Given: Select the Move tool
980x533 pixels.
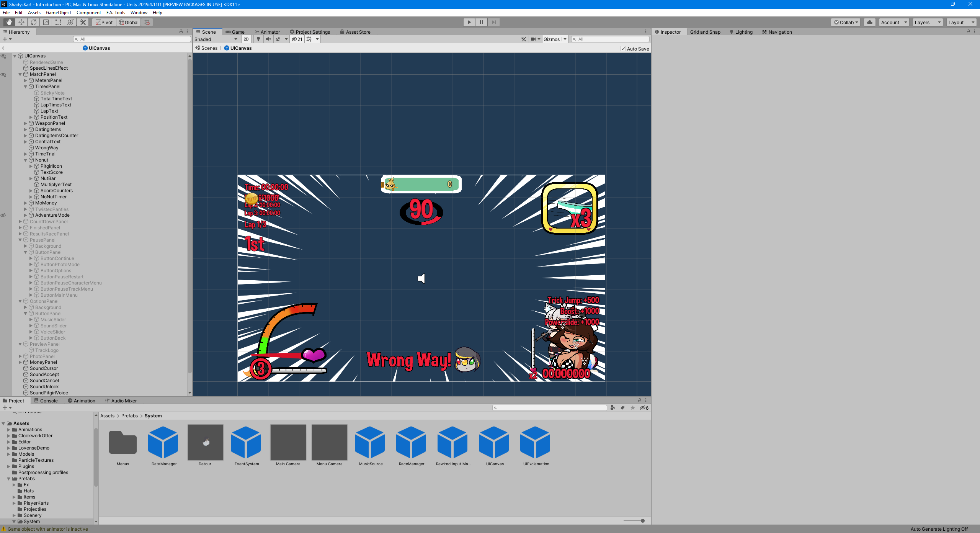Looking at the screenshot, I should [x=21, y=22].
